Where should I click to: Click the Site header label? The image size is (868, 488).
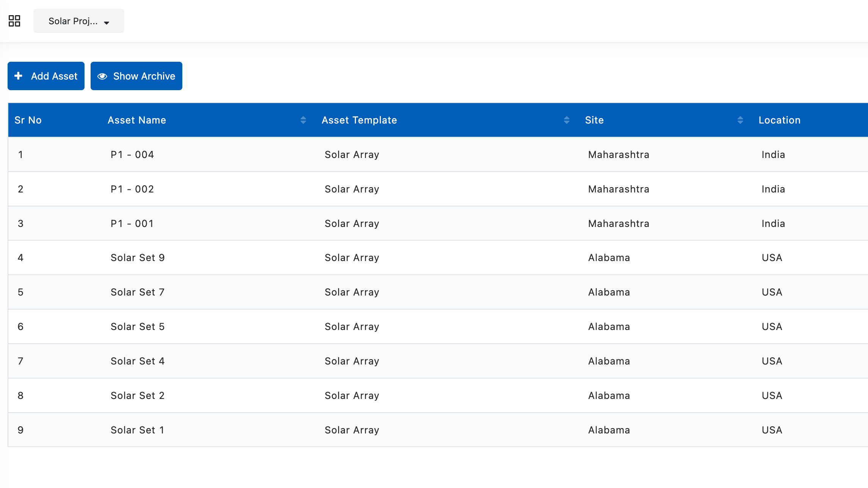(x=594, y=120)
